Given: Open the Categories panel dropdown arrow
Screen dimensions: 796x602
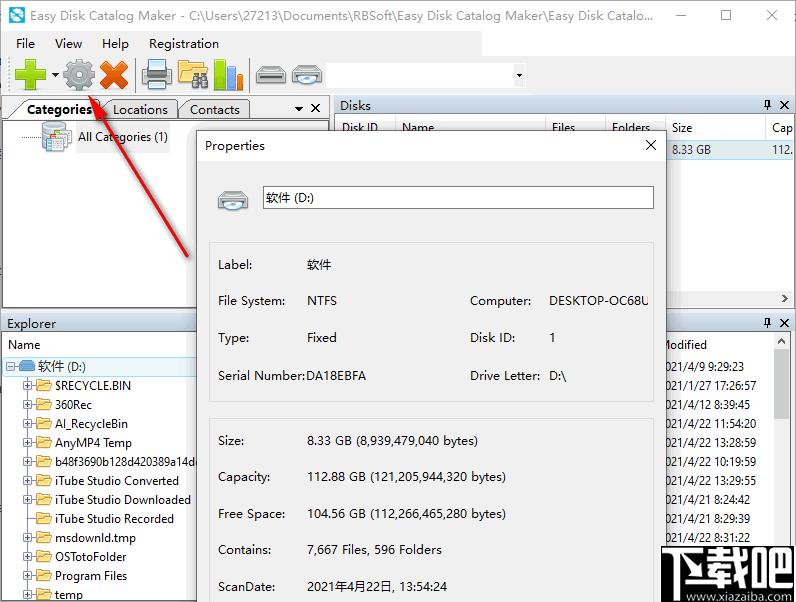Looking at the screenshot, I should coord(299,109).
